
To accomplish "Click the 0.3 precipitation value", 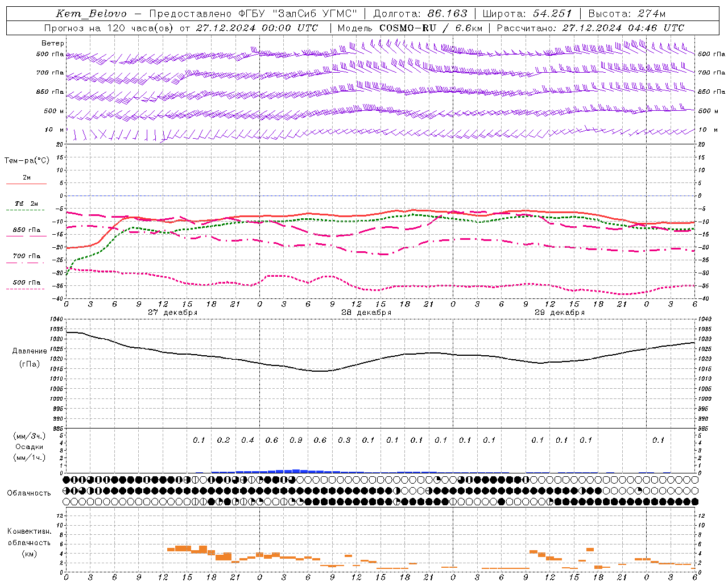I will 344,440.
